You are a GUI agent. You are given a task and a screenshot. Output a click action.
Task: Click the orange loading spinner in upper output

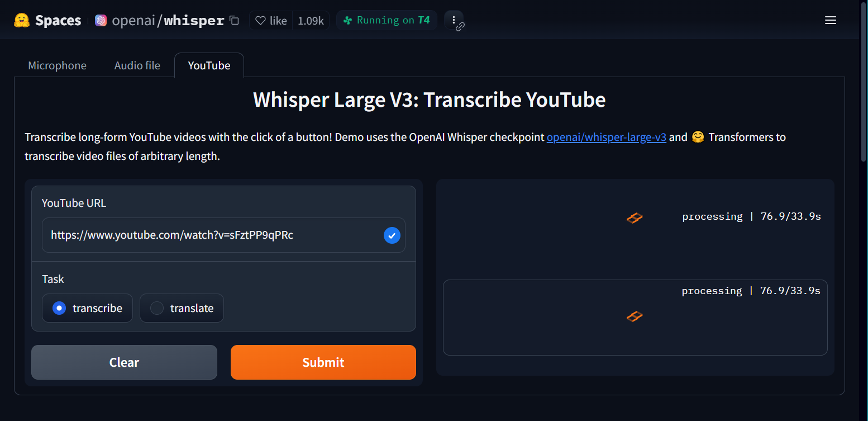635,217
